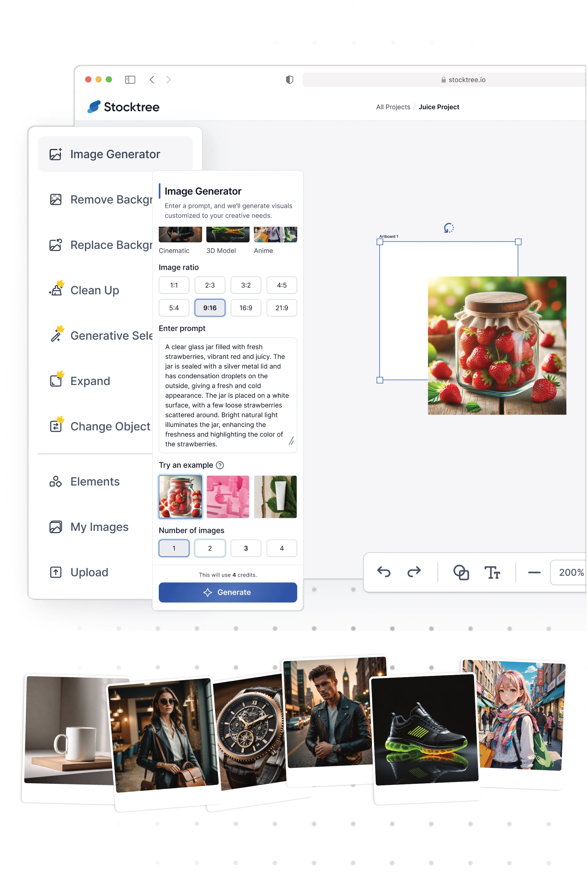Click the redo arrow icon
This screenshot has height=877, width=588.
click(x=414, y=572)
